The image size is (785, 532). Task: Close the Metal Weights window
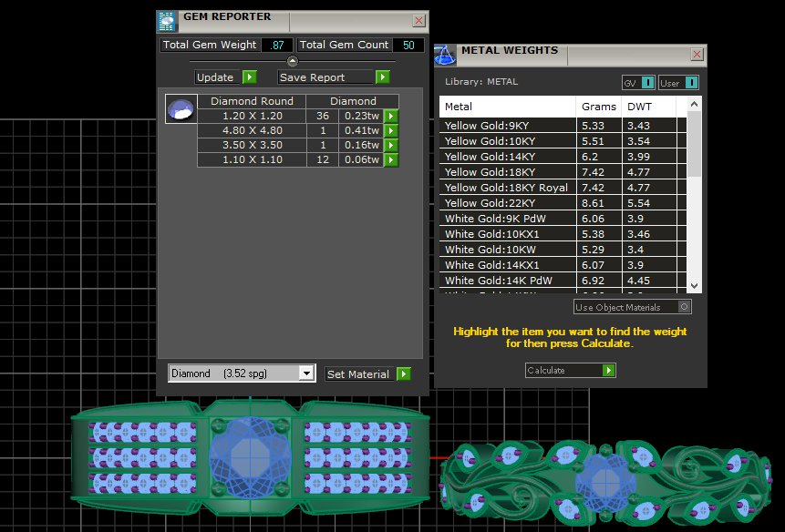(x=697, y=54)
